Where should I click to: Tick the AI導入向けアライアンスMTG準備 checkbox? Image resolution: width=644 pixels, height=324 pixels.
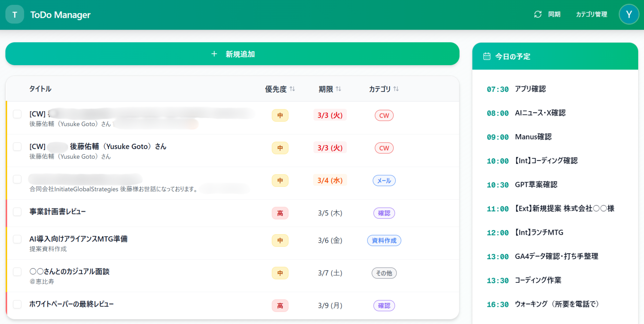tap(17, 239)
